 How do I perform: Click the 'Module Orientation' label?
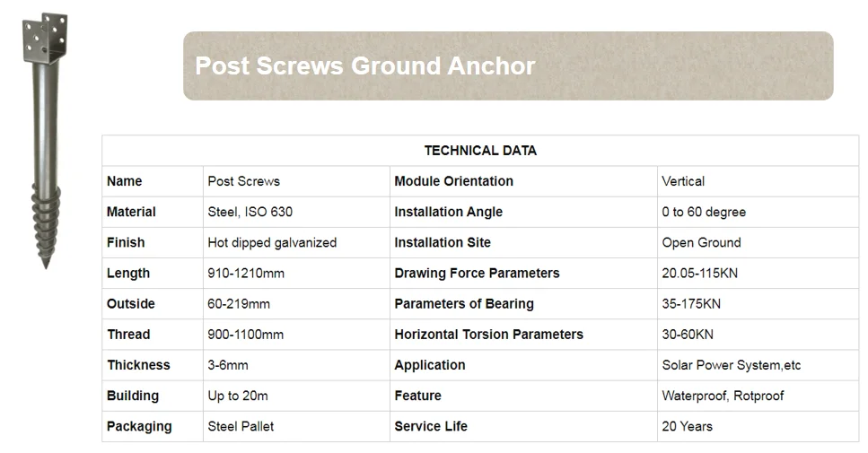pos(454,181)
